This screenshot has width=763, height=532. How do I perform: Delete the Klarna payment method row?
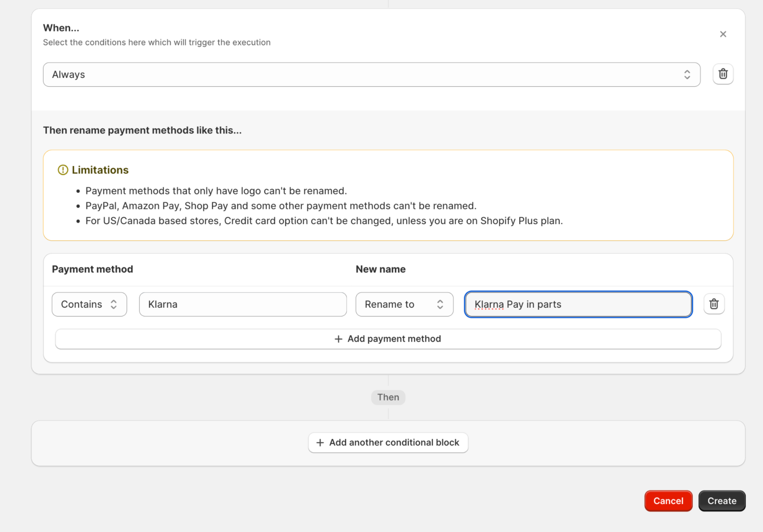click(x=714, y=304)
